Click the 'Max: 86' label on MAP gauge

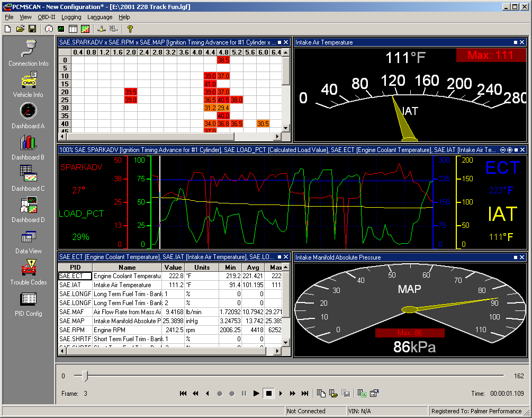point(410,333)
